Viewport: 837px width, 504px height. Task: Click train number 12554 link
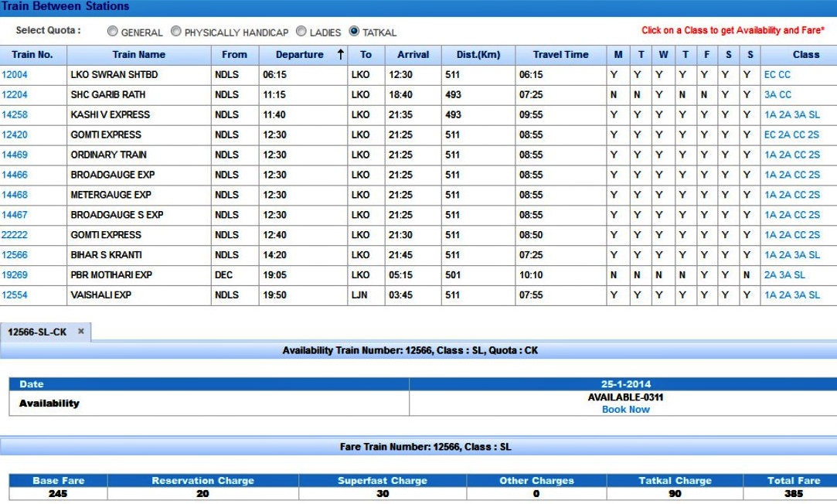[15, 295]
